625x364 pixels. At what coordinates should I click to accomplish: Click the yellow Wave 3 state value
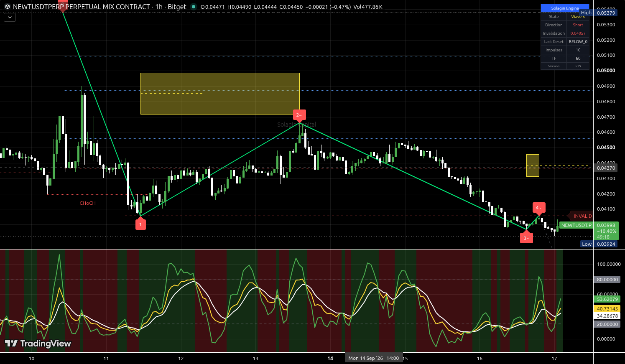(578, 17)
